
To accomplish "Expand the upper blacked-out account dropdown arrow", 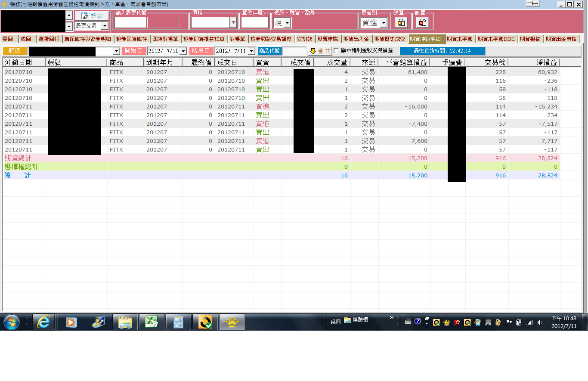I will (69, 15).
